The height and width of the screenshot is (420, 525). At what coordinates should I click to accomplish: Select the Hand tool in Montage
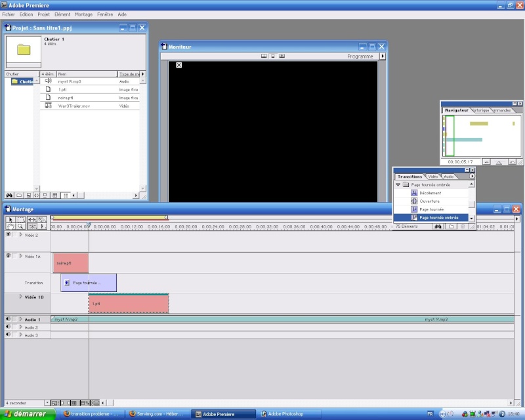coord(10,226)
